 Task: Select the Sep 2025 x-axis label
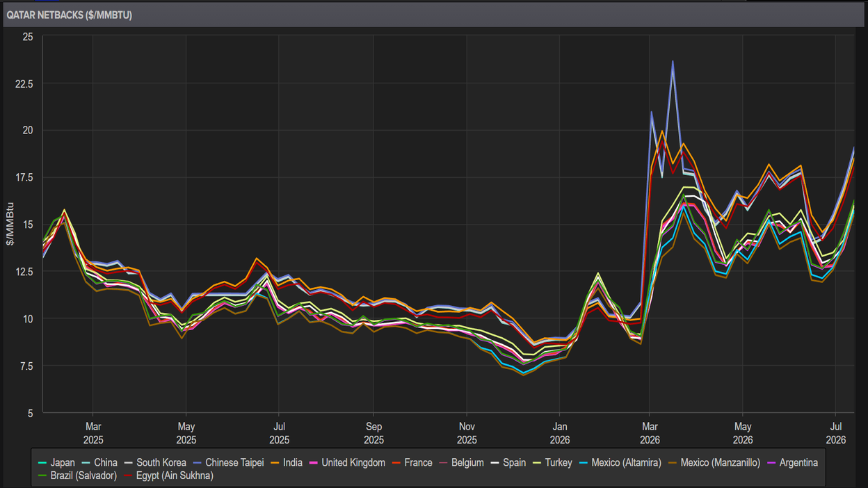tap(373, 433)
